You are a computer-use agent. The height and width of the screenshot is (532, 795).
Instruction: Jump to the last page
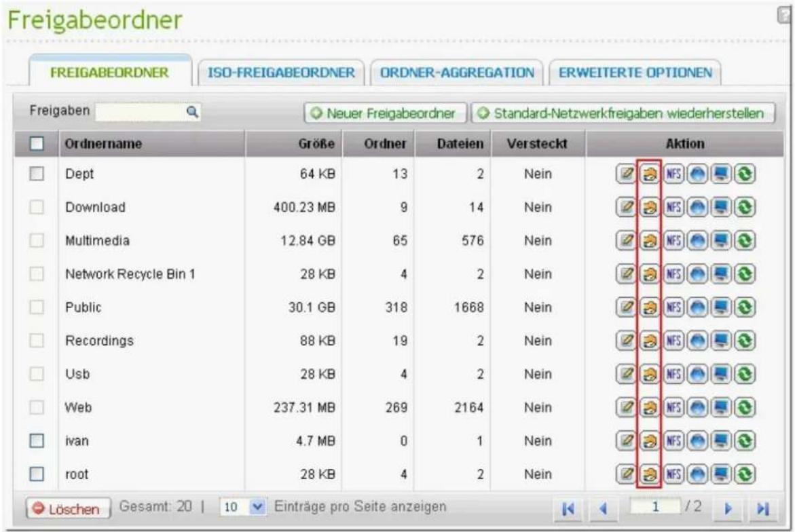763,508
